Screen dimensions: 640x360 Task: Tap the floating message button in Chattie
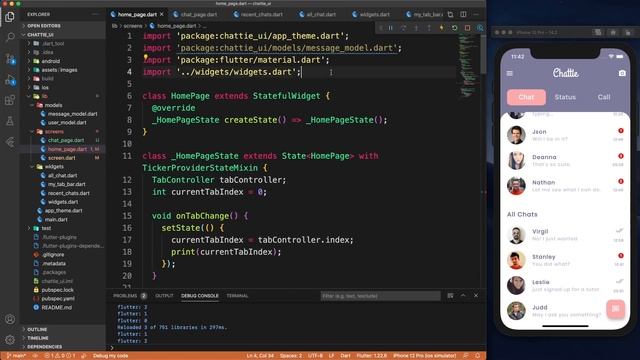click(x=616, y=309)
